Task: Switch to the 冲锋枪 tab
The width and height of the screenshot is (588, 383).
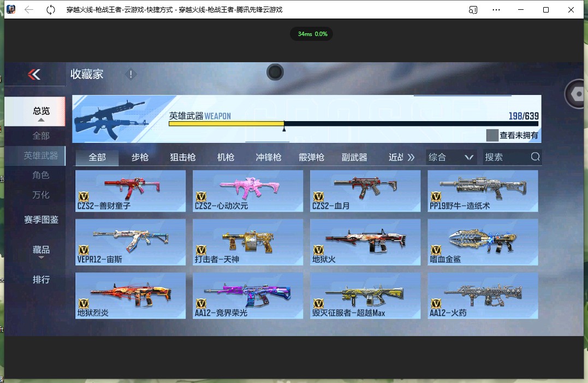Action: [269, 157]
